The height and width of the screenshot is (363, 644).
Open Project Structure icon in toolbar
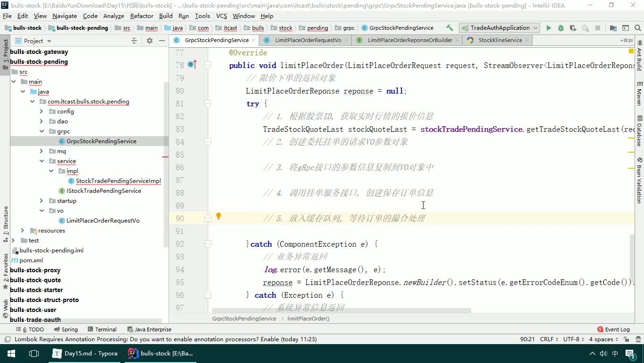pyautogui.click(x=613, y=28)
